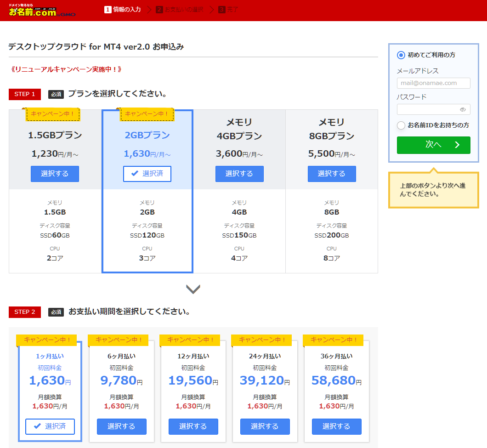Screen dimensions: 487x448
Task: Click the green 次へ button
Action: [433, 145]
